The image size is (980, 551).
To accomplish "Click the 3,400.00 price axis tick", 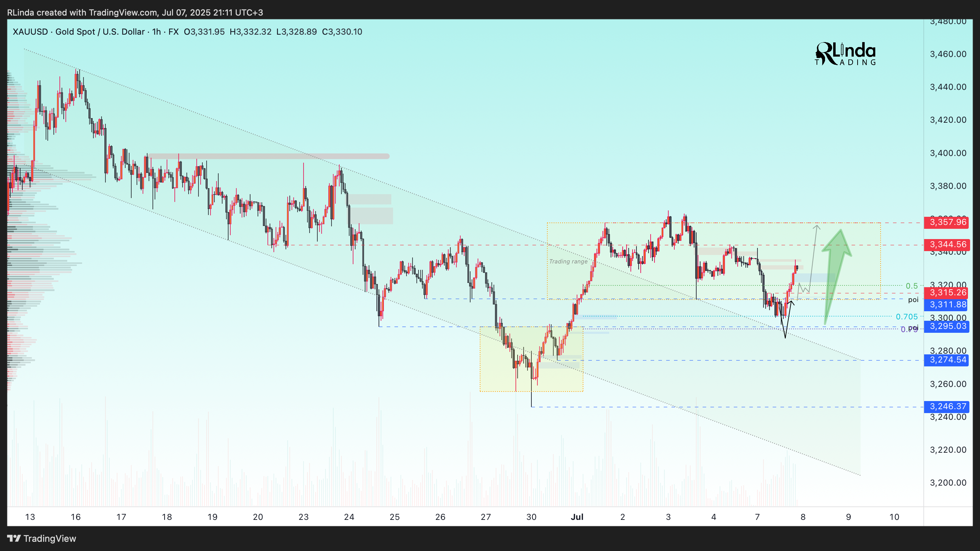I will coord(948,153).
